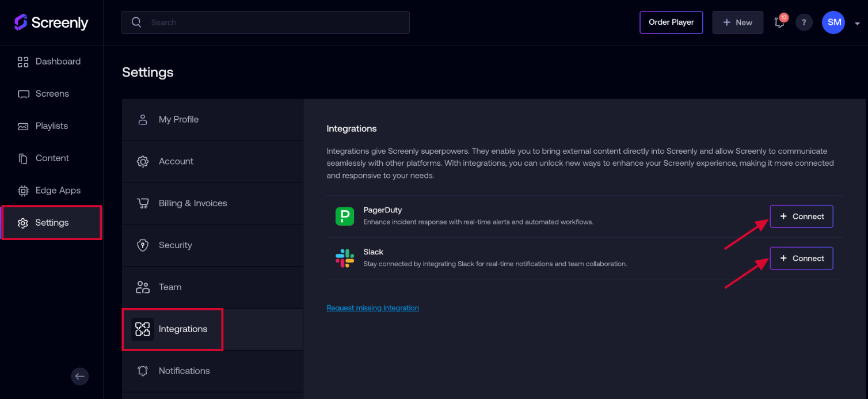Click Request missing integration link
Viewport: 868px width, 399px height.
pyautogui.click(x=372, y=308)
